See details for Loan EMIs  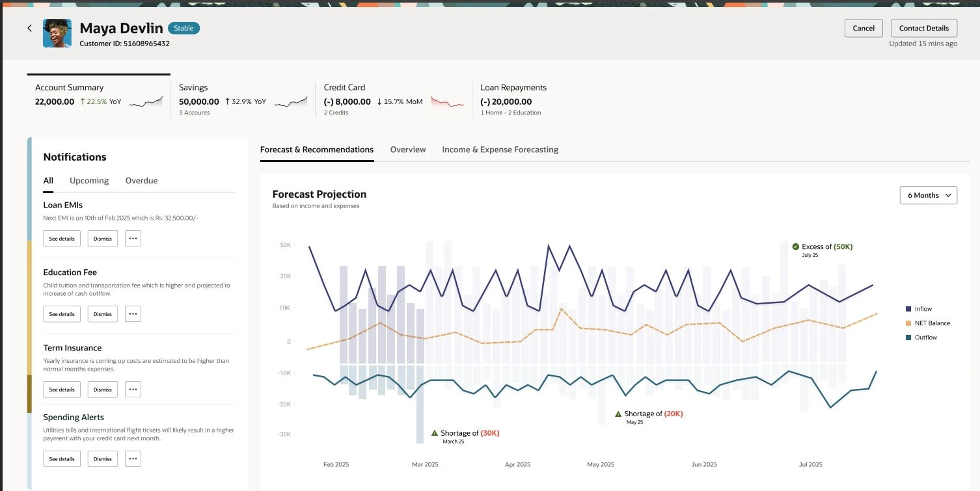point(62,238)
